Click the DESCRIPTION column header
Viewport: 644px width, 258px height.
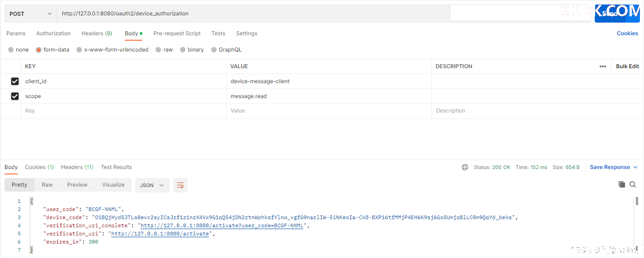coord(454,66)
